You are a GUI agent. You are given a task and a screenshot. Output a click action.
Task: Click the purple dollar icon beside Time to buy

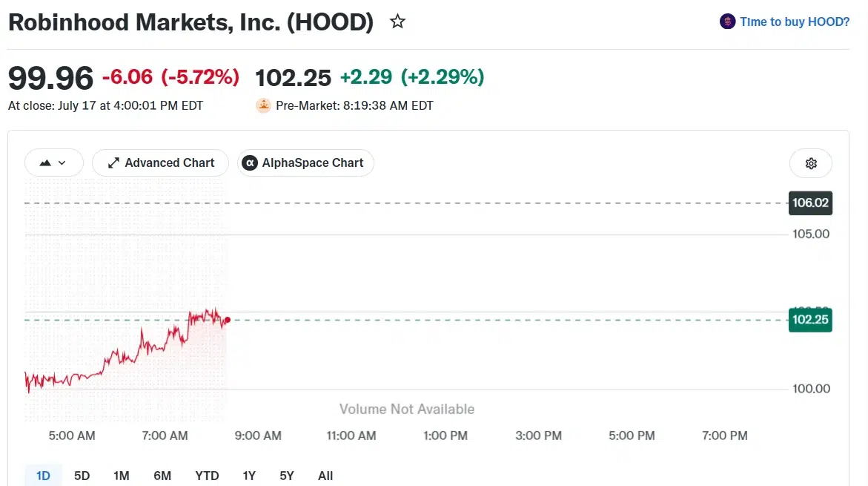pos(727,22)
